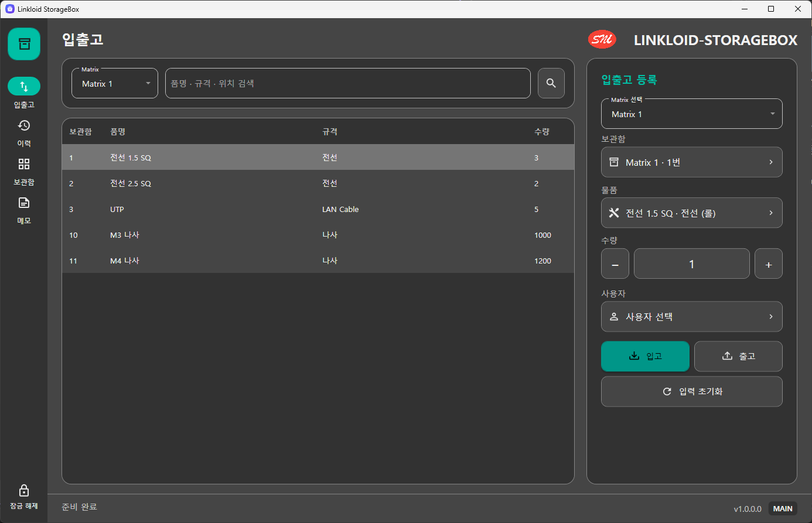Click the v1.0.0.0 version label

pos(748,509)
